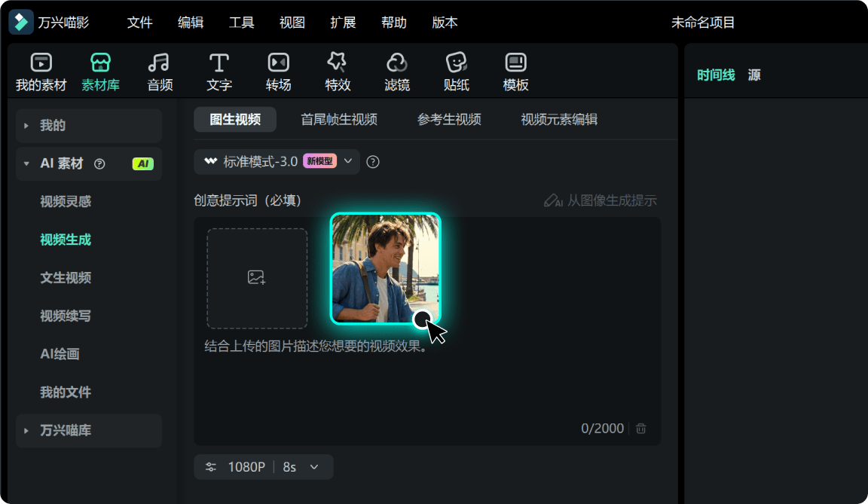Select the 素材库 stock library icon

(100, 63)
